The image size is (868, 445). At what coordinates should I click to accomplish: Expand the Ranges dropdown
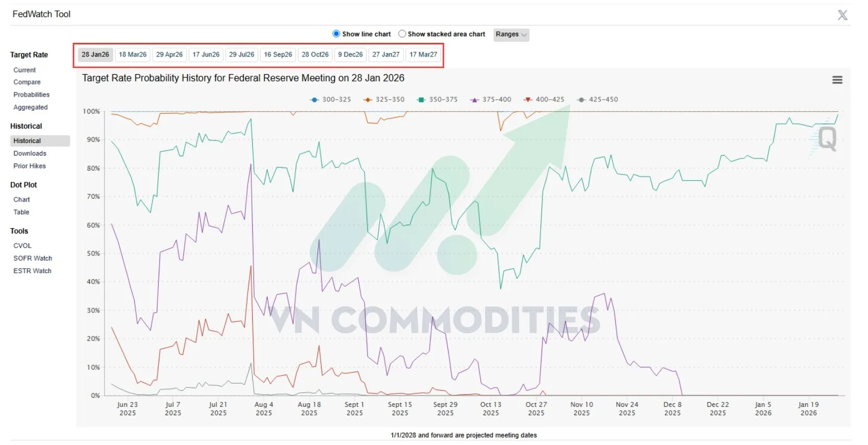coord(511,34)
